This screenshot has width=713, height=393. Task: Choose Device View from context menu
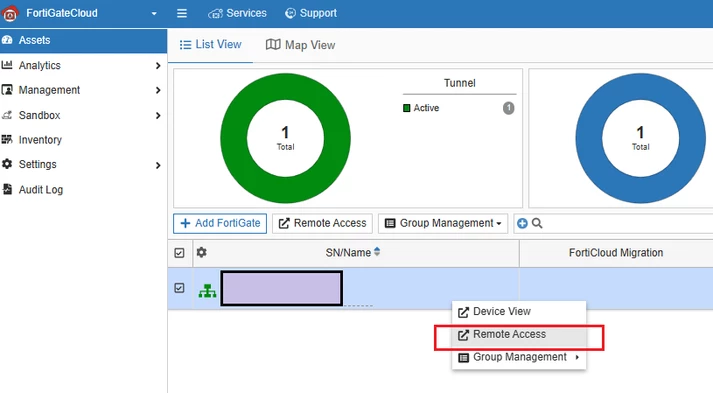519,312
